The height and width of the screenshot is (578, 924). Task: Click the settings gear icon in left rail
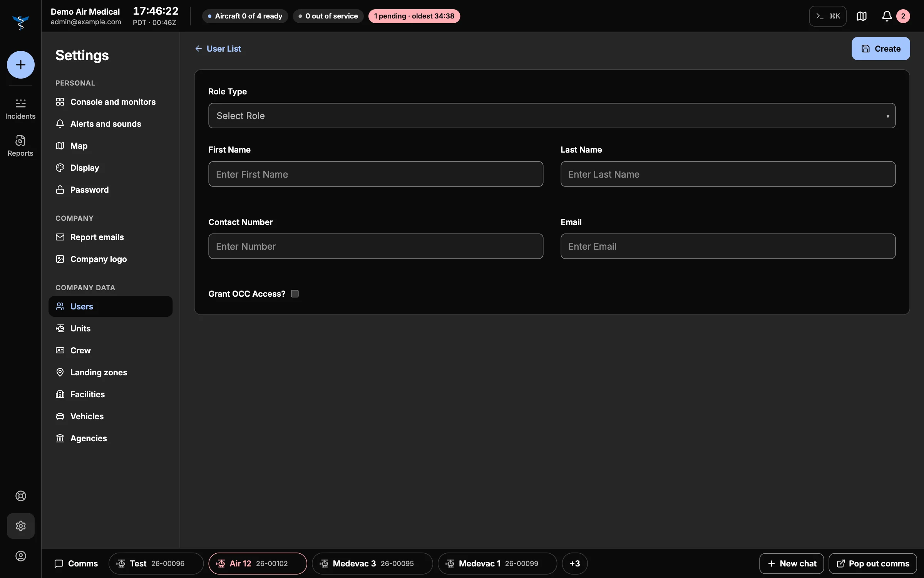pyautogui.click(x=20, y=526)
